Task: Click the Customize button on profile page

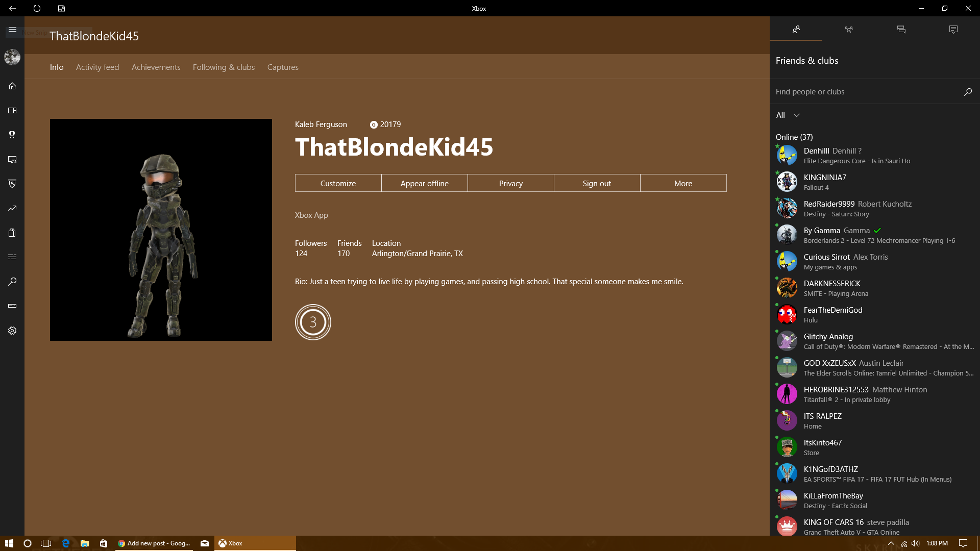Action: [x=338, y=183]
